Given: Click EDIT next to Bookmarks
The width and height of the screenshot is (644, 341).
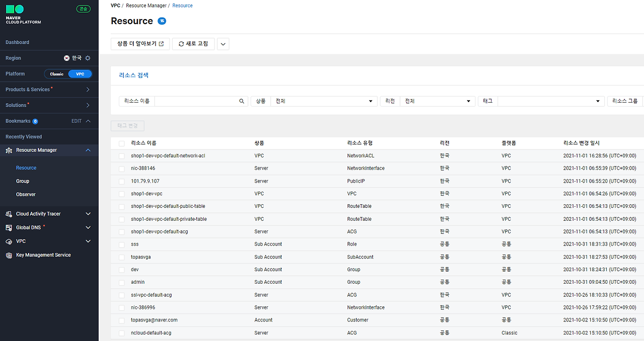Looking at the screenshot, I should tap(76, 121).
